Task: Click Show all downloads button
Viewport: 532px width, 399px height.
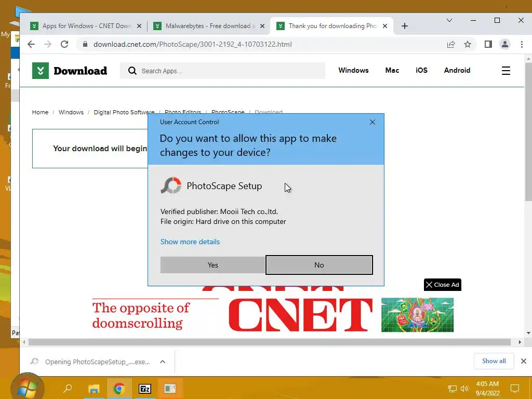Action: point(494,361)
